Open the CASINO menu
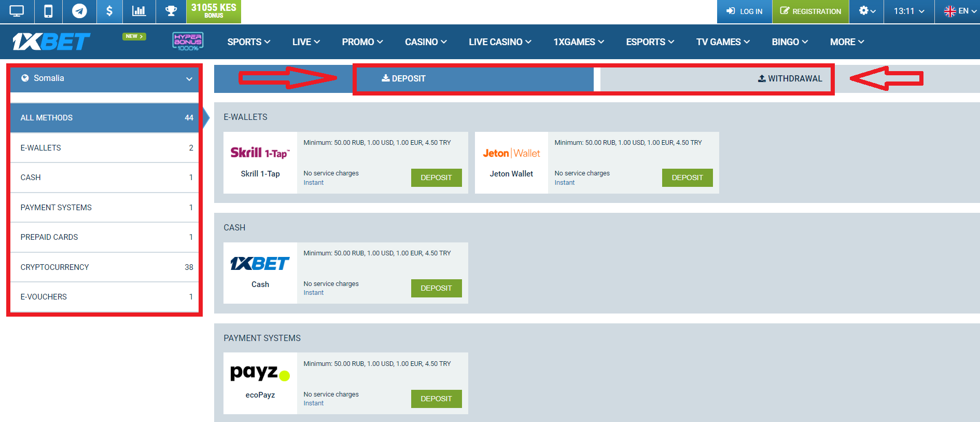Image resolution: width=980 pixels, height=422 pixels. pyautogui.click(x=426, y=42)
